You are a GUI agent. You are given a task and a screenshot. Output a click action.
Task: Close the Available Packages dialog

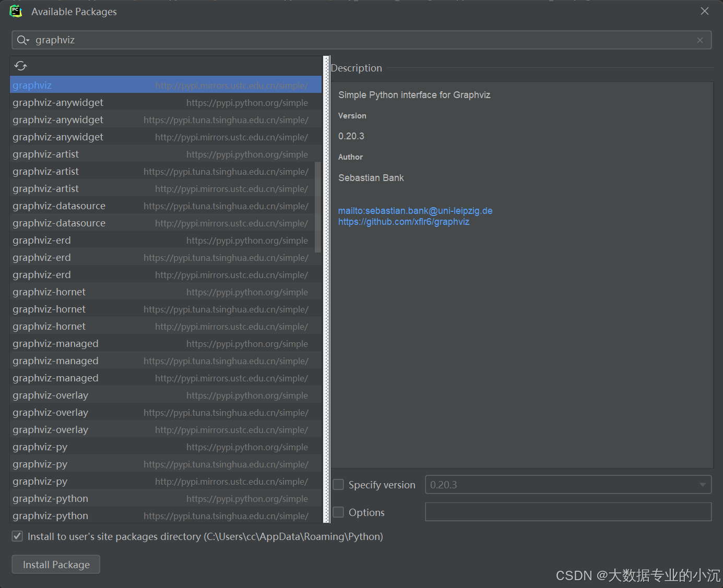(x=705, y=11)
